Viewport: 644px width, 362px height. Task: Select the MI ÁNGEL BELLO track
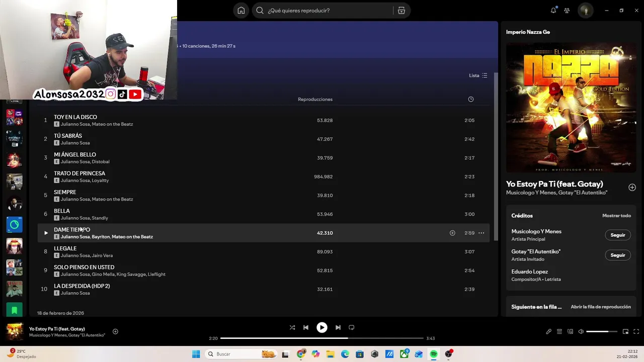click(x=75, y=154)
